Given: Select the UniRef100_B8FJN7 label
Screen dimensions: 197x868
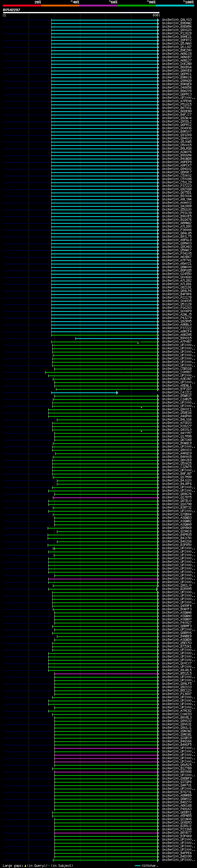Looking at the screenshot, I should pyautogui.click(x=176, y=474).
